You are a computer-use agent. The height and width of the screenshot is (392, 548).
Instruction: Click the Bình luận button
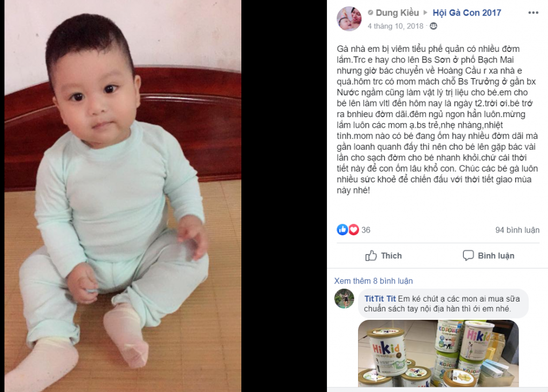coord(488,256)
